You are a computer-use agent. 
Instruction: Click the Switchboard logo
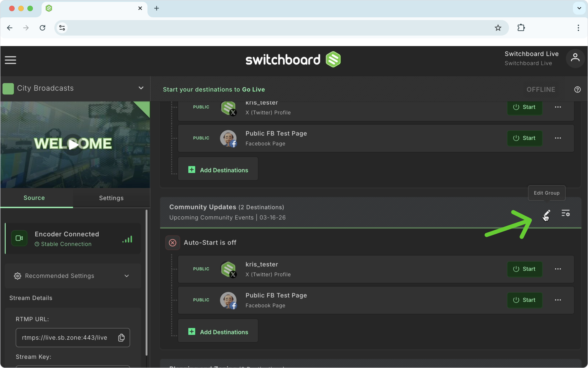[293, 59]
